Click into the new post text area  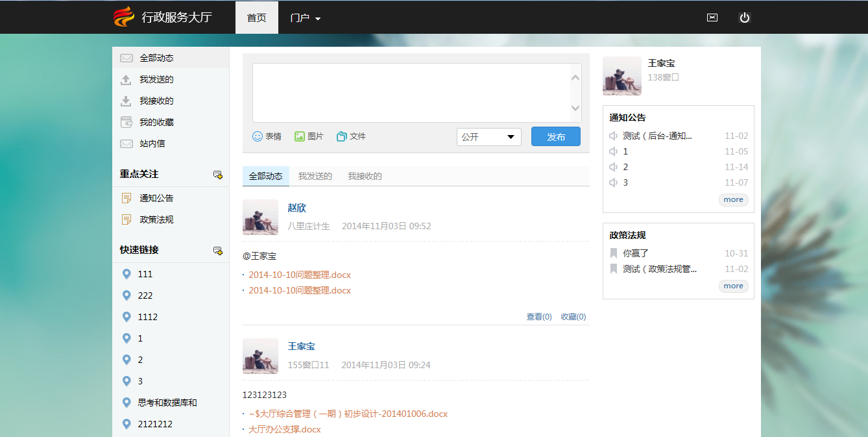(x=411, y=92)
